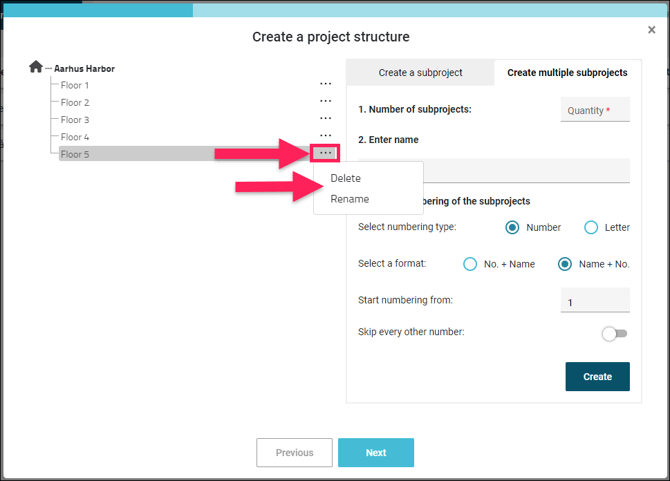The image size is (670, 481).
Task: Toggle Skip every other number switch
Action: point(614,333)
